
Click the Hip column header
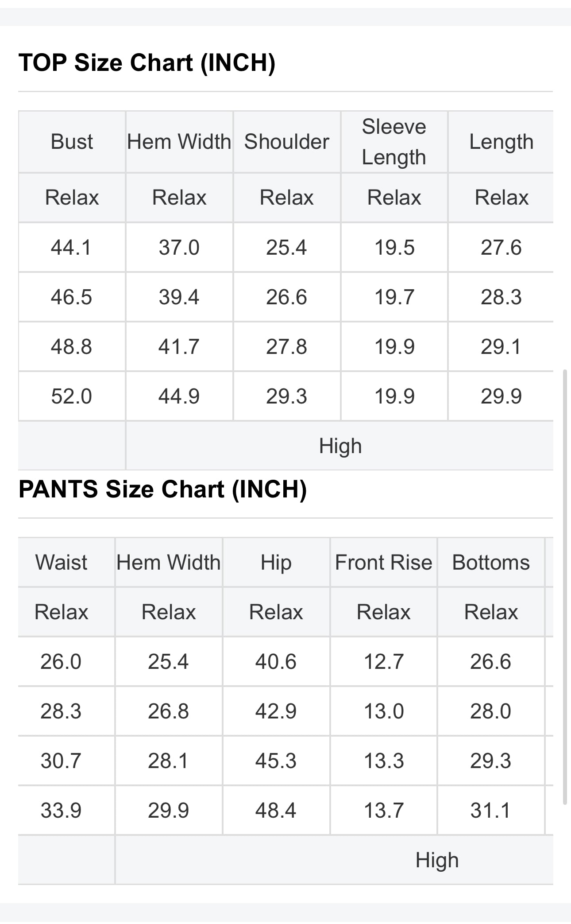point(276,563)
